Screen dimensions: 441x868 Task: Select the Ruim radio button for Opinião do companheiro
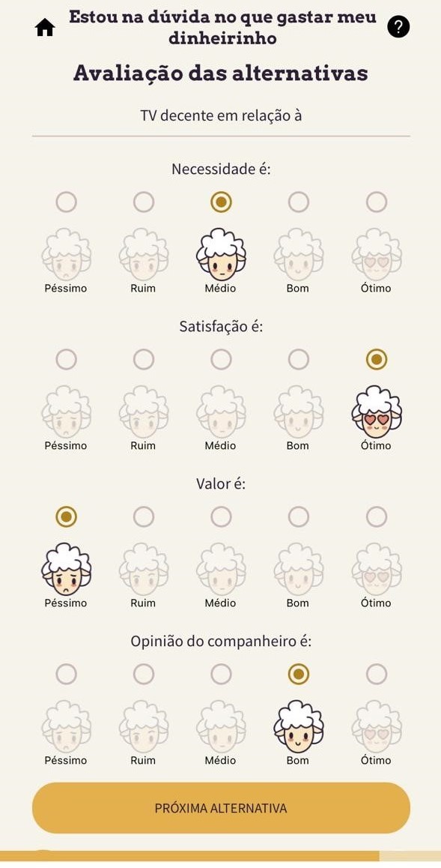[x=144, y=674]
